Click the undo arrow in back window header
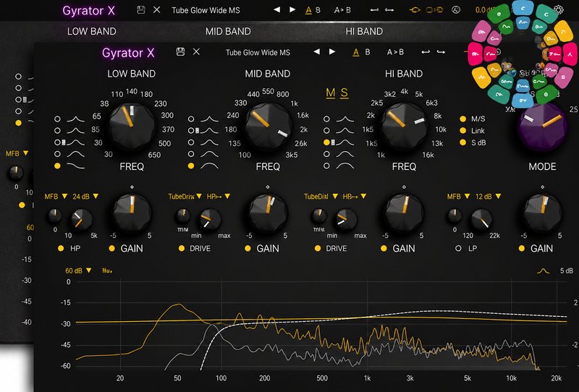Screen dimensions: 579x392 coord(374,10)
